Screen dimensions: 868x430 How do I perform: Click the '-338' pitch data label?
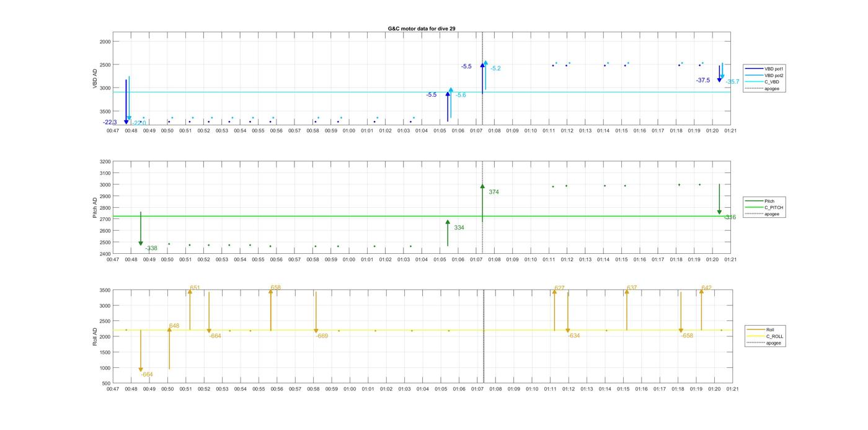[x=151, y=248]
